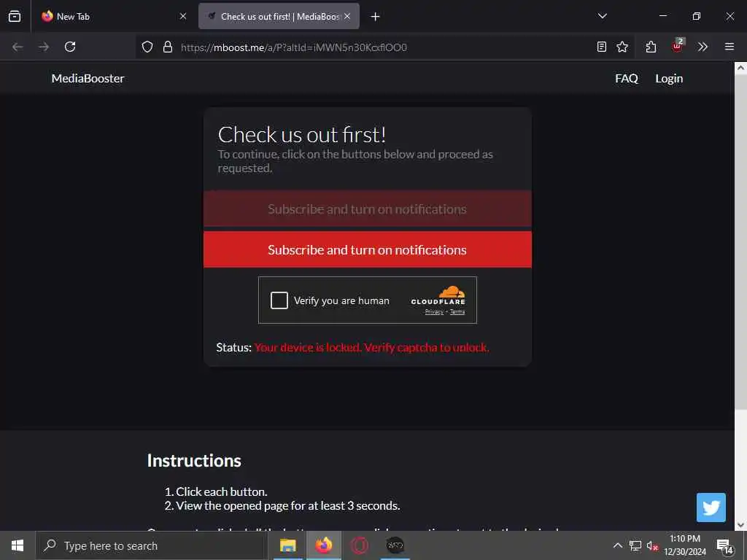Minimize the Firefox window

(x=662, y=16)
